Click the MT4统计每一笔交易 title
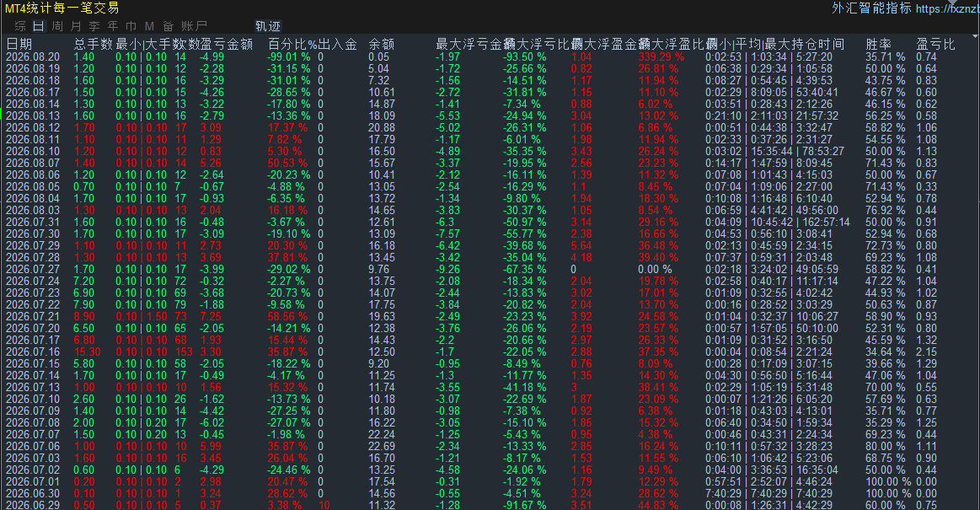Viewport: 980px width, 510px height. 62,8
